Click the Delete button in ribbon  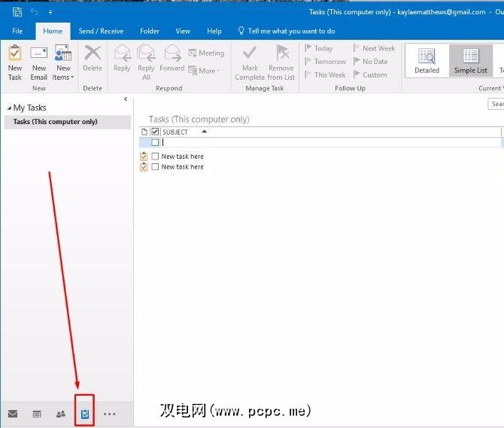coord(93,58)
